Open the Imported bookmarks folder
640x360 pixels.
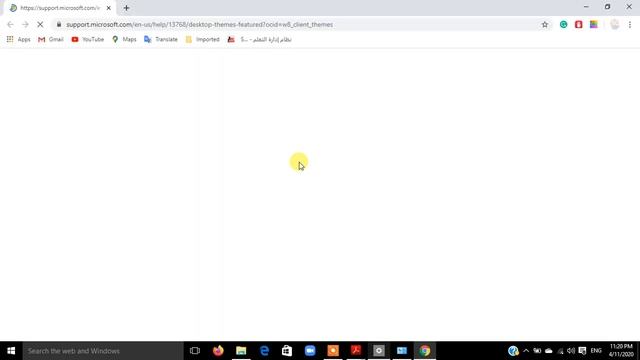coord(202,39)
